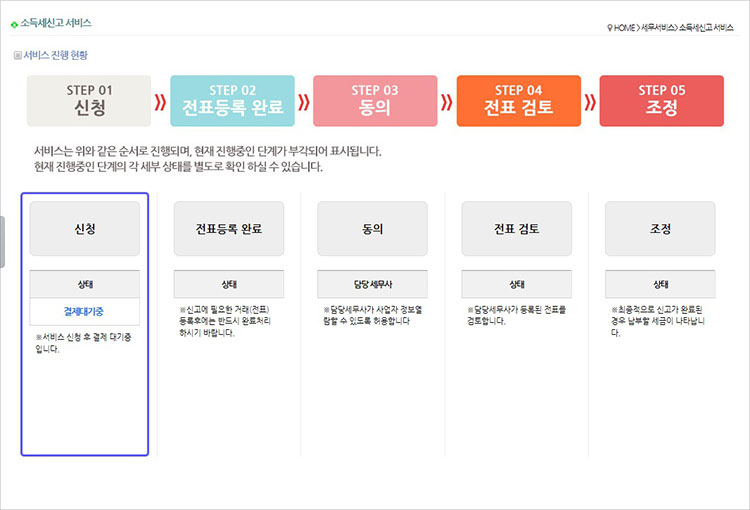750x510 pixels.
Task: Select the STEP 03 동의 step box
Action: tap(375, 101)
